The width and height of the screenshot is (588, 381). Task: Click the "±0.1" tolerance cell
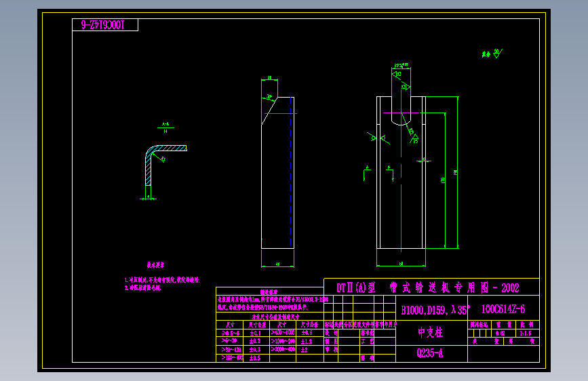(256, 333)
